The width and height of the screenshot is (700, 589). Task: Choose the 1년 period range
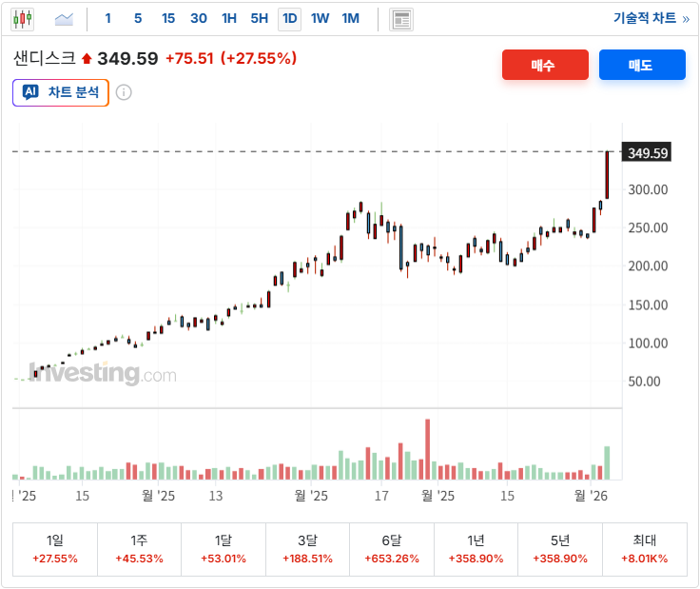point(476,549)
